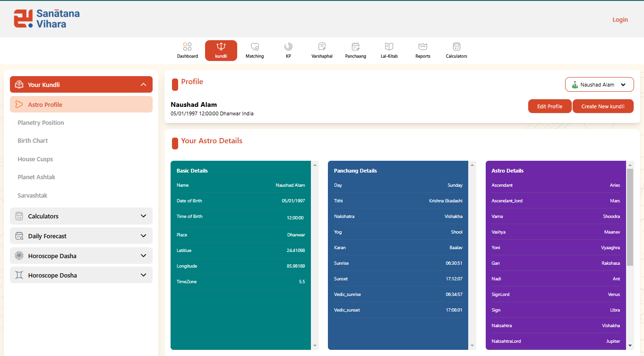
Task: Open the Lal-Kitab book icon
Action: [x=389, y=46]
